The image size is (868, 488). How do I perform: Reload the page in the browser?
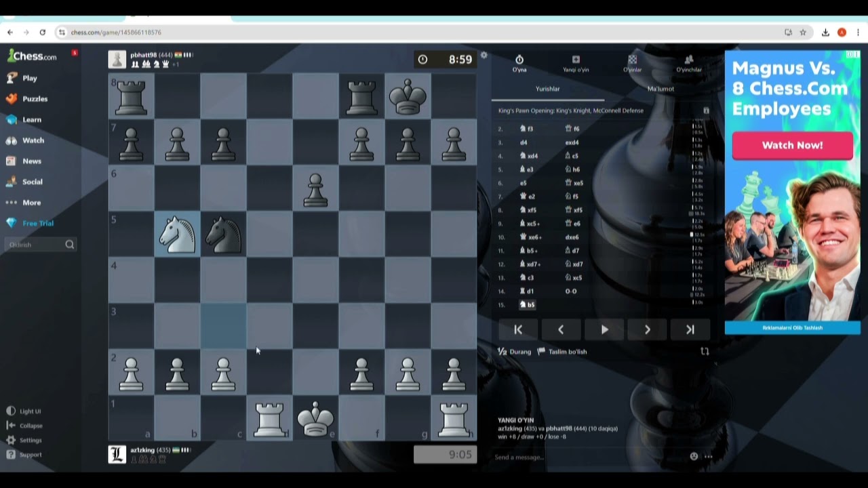42,32
